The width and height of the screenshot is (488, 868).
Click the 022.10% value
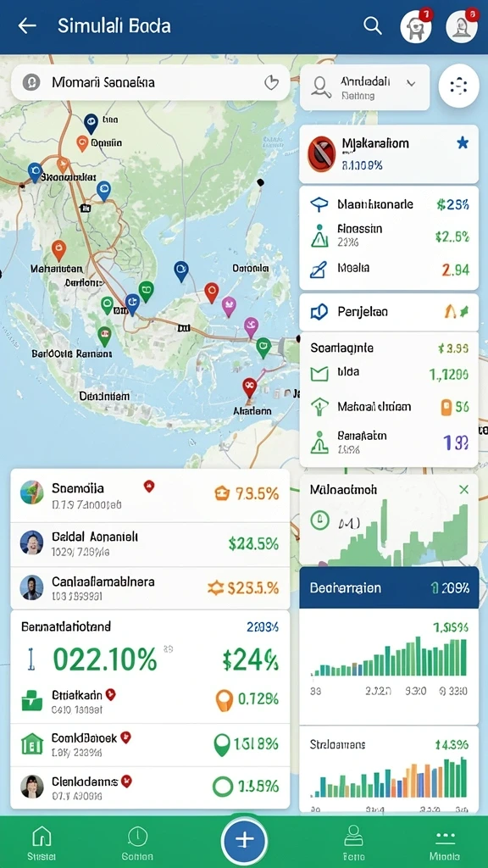coord(105,658)
